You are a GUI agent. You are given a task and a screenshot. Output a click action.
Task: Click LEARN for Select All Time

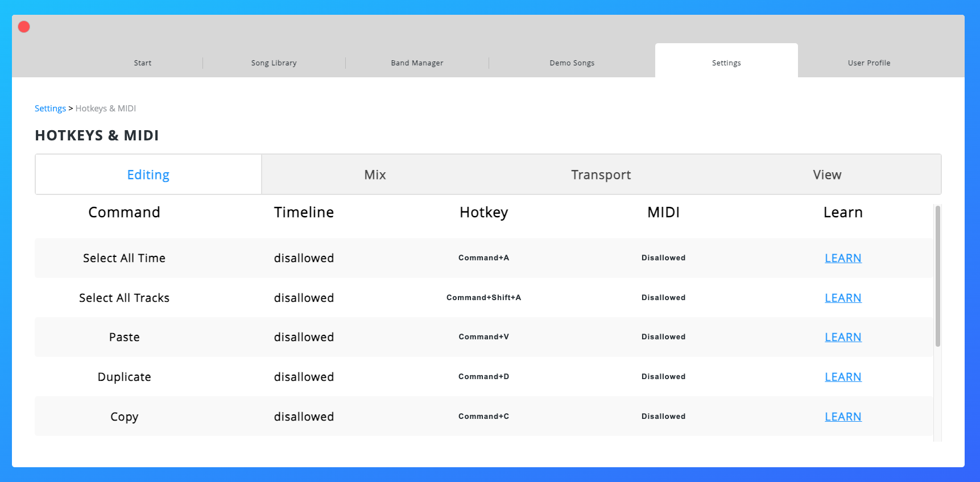tap(843, 258)
